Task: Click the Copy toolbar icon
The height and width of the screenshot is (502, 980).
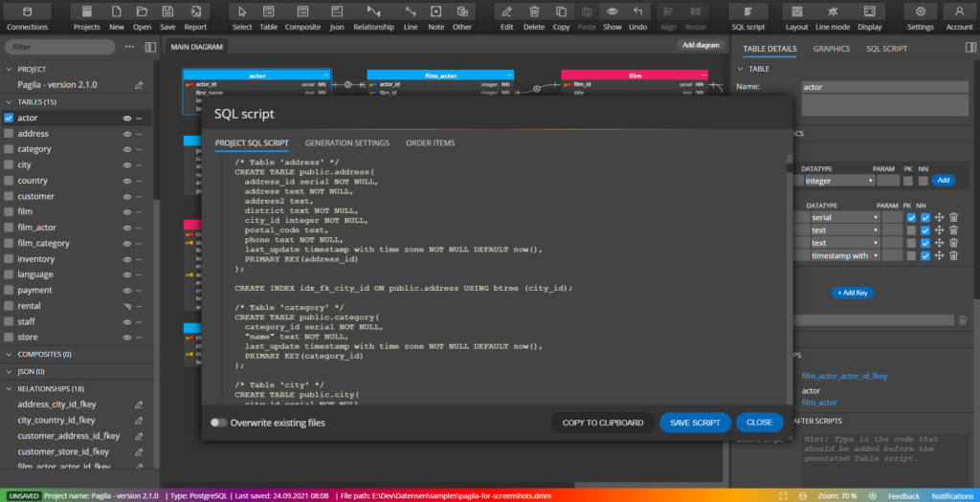Action: 561,17
